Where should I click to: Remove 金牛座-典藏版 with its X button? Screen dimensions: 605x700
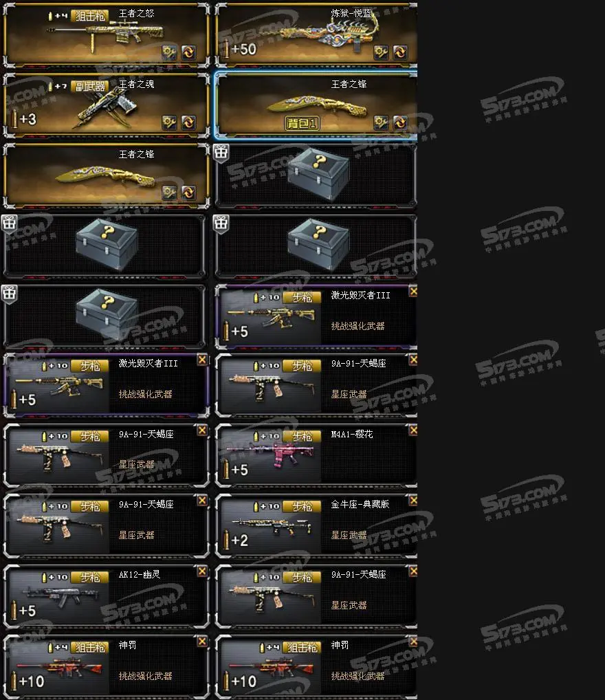pyautogui.click(x=413, y=501)
